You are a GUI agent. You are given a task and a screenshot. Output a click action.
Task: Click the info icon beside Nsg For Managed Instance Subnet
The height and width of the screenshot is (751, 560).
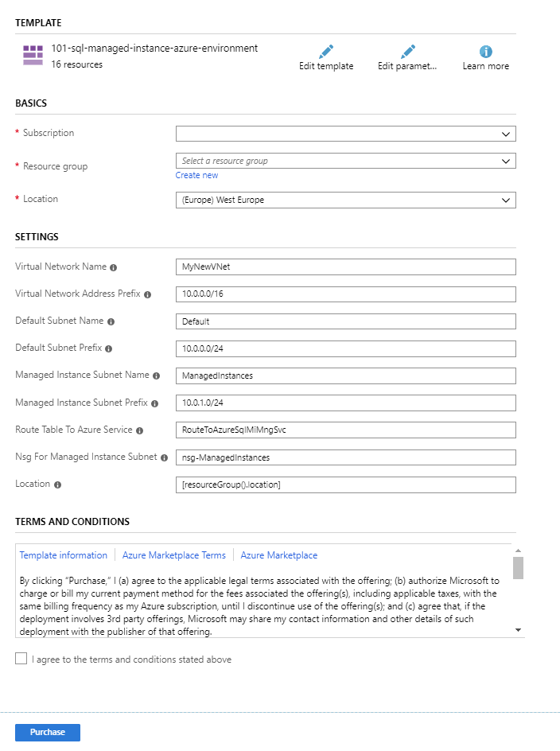click(x=164, y=457)
